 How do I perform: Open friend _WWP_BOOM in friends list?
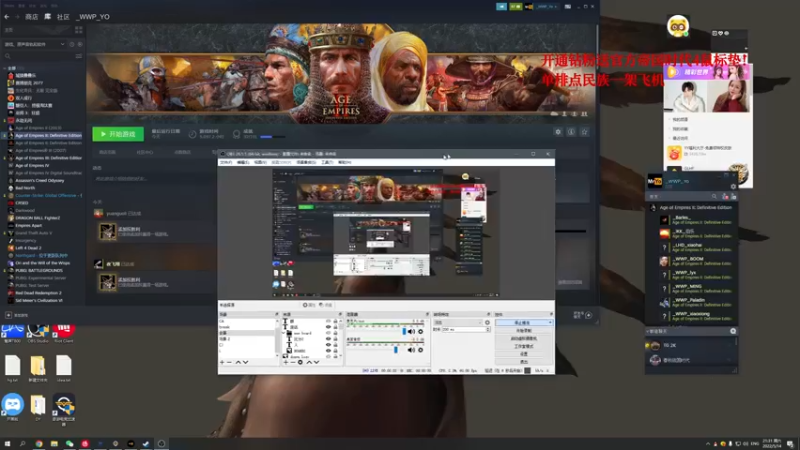tap(696, 261)
